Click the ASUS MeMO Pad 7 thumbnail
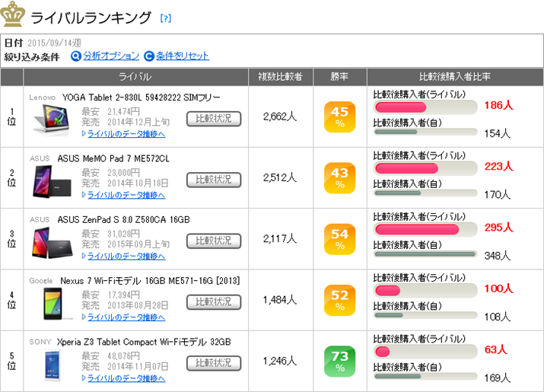The image size is (544, 392). pos(53,181)
